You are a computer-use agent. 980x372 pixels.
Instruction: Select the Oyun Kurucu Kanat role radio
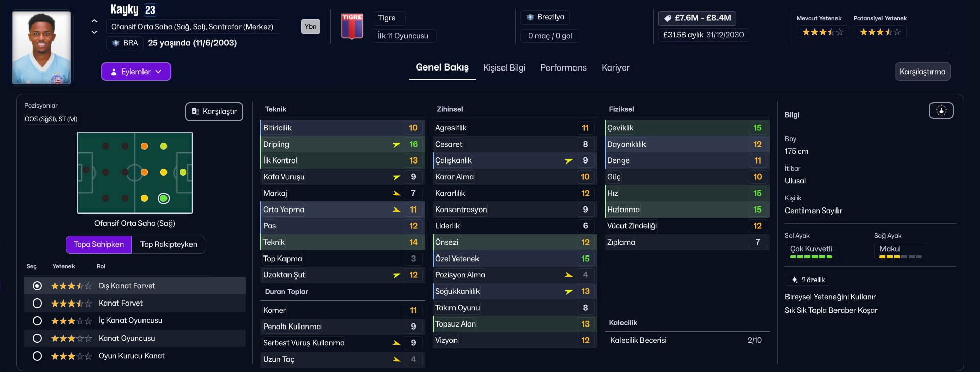[x=37, y=356]
